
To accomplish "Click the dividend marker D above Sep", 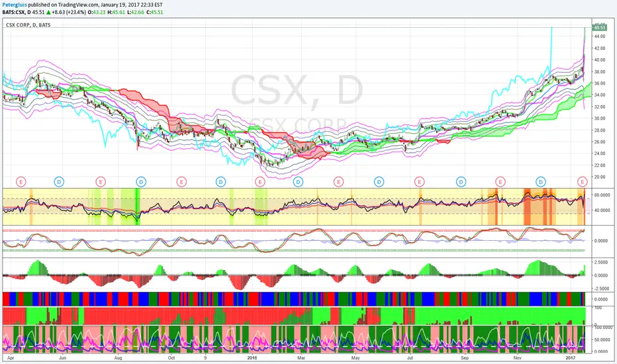I will click(x=461, y=181).
